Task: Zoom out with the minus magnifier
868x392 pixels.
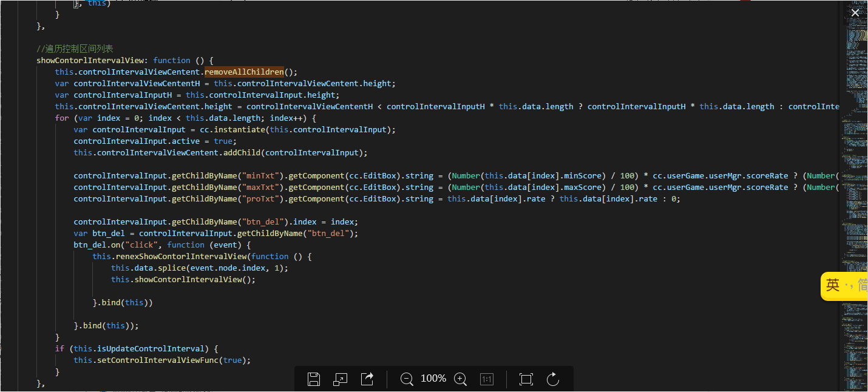Action: [x=407, y=379]
